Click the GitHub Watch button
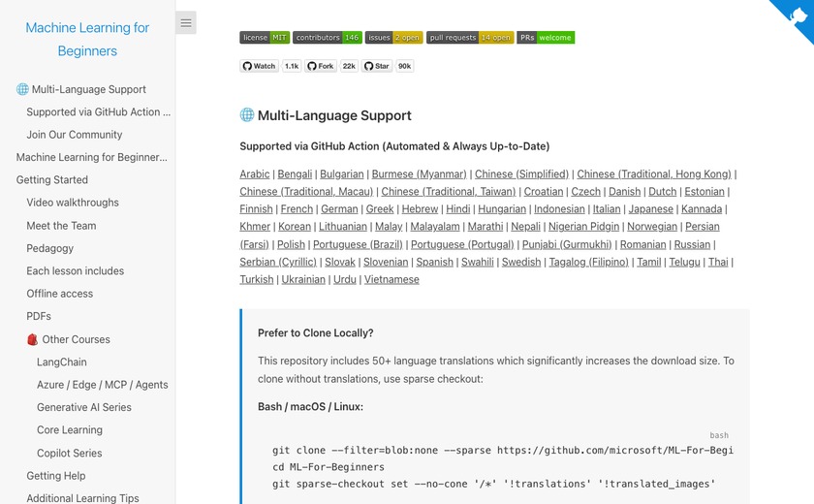The height and width of the screenshot is (504, 814). coord(259,66)
